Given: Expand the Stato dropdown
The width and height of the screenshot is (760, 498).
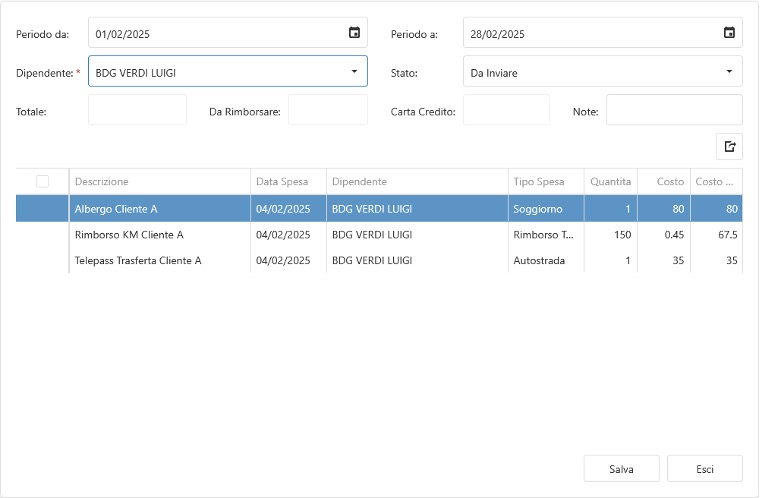Looking at the screenshot, I should tap(729, 72).
